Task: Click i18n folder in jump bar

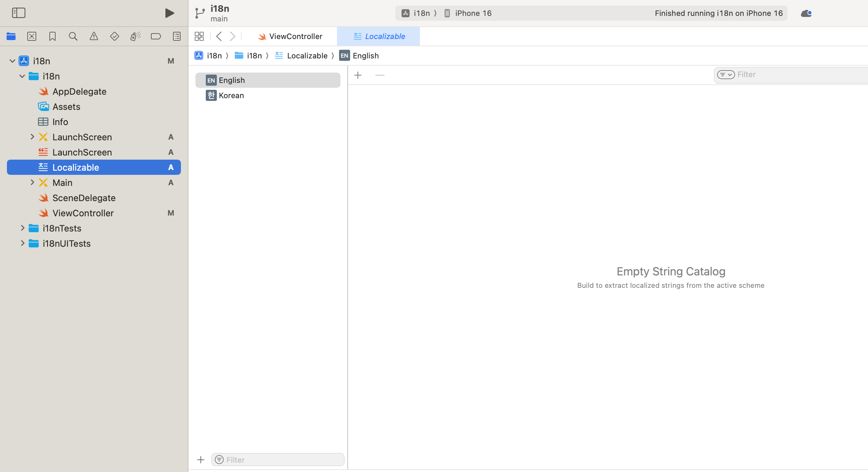Action: click(248, 56)
